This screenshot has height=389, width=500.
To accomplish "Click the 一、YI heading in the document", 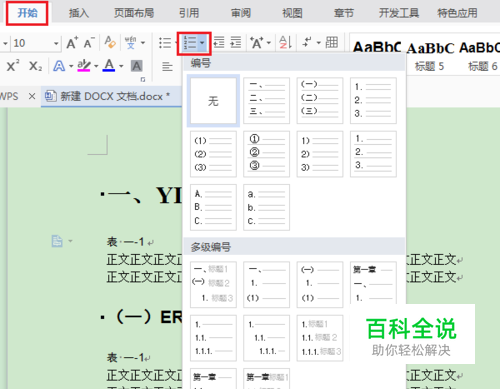I will [145, 195].
